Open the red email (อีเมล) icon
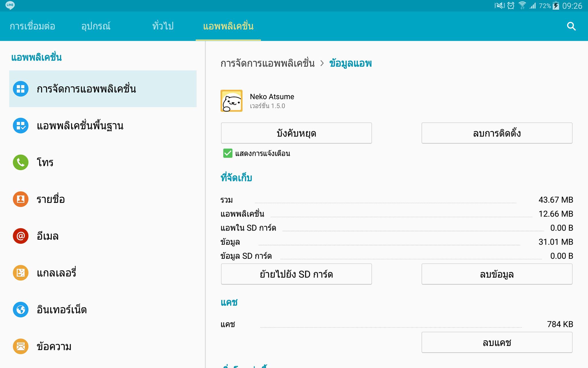Viewport: 588px width, 368px height. point(21,236)
